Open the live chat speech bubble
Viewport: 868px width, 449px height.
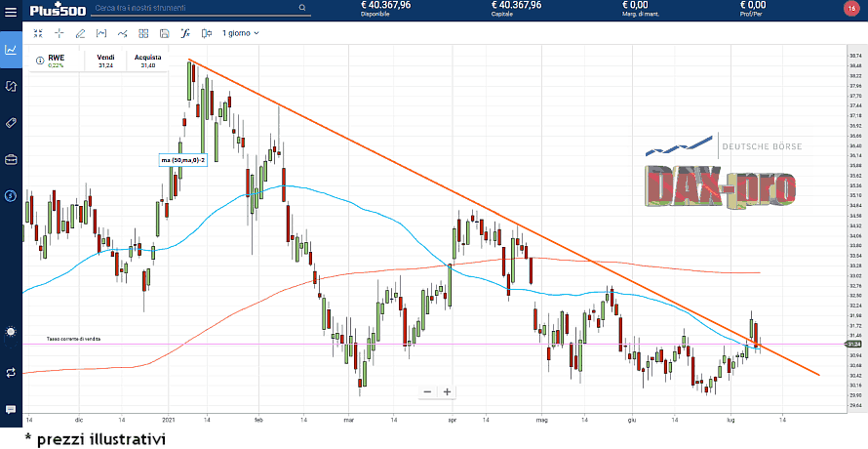(11, 410)
